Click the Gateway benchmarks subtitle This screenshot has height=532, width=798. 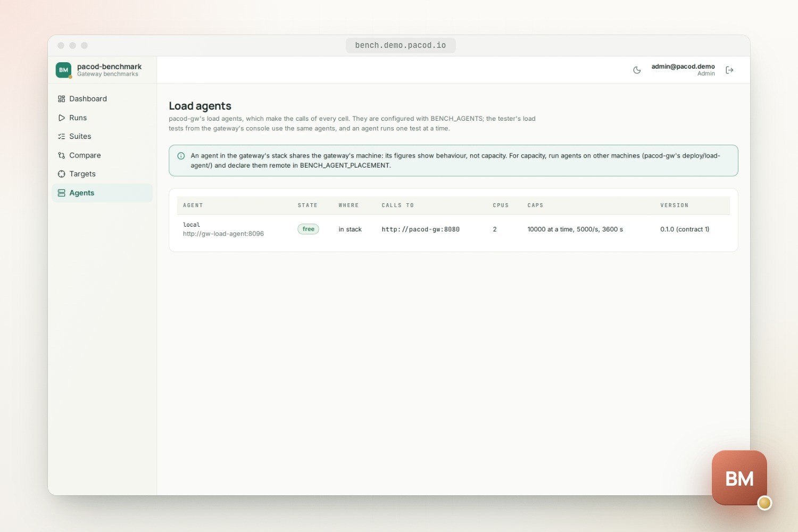(x=107, y=74)
